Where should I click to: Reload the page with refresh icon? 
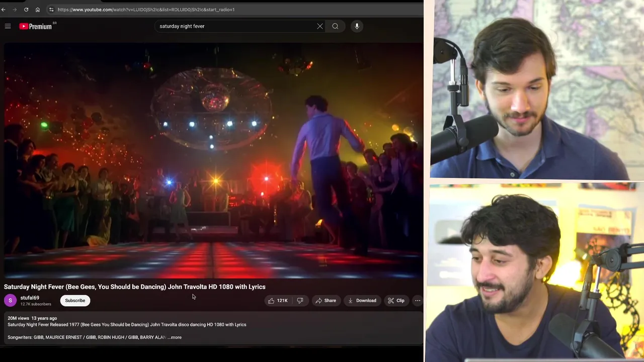point(26,10)
